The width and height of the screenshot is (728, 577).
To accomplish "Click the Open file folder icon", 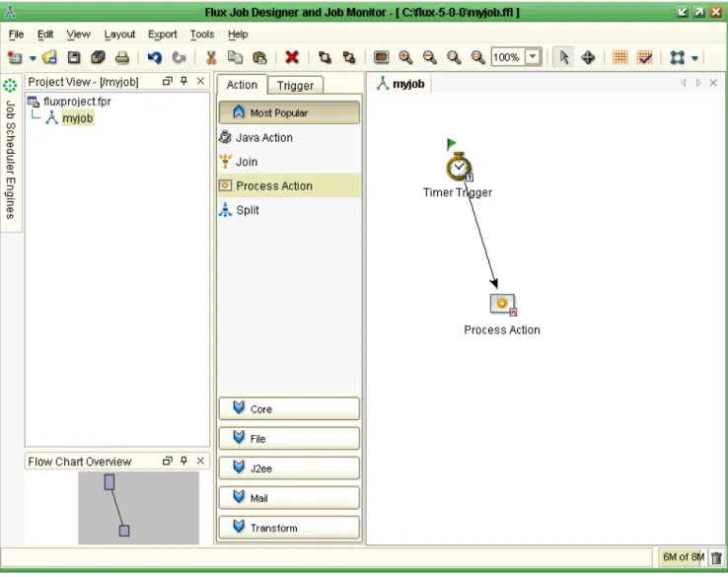I will pyautogui.click(x=49, y=57).
